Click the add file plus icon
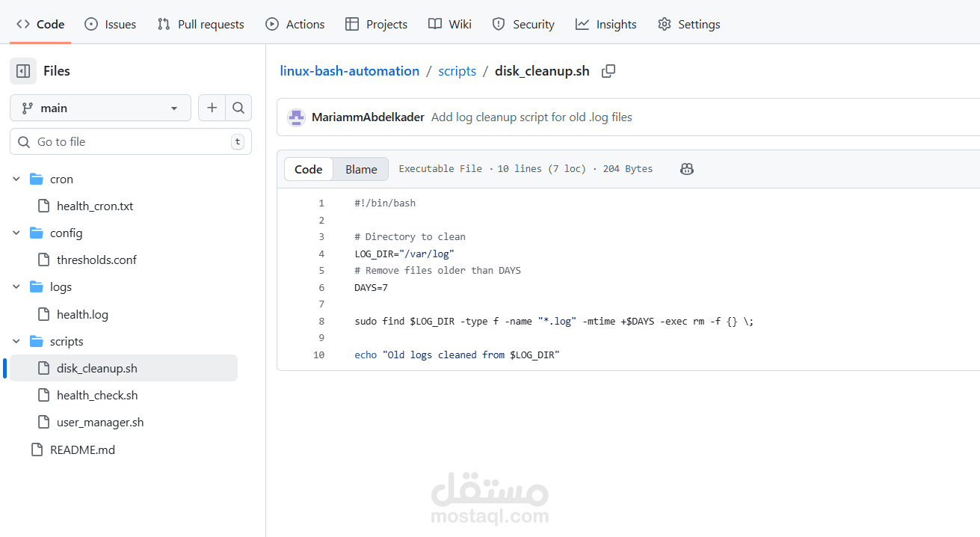Viewport: 980px width, 537px height. coord(212,108)
